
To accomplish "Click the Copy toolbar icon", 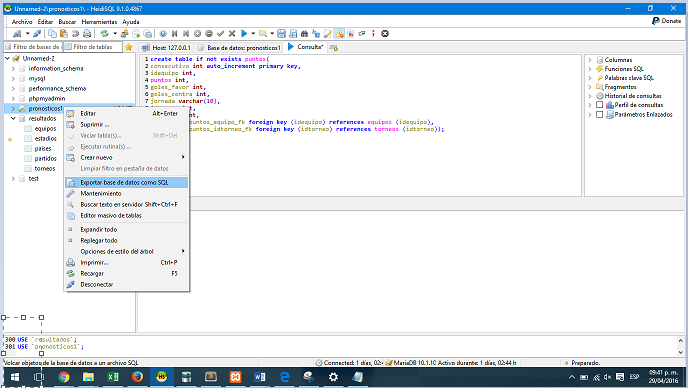I will click(x=52, y=34).
